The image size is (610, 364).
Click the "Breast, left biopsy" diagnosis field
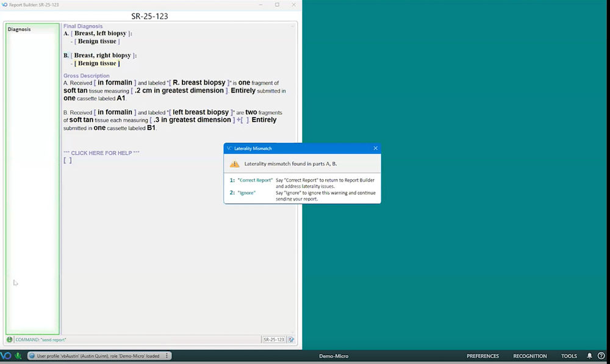pos(101,34)
